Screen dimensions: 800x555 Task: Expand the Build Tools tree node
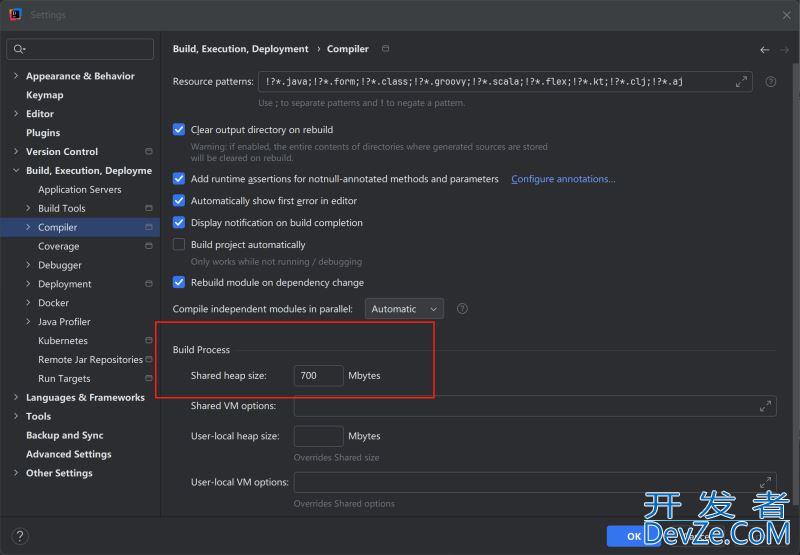pos(28,208)
